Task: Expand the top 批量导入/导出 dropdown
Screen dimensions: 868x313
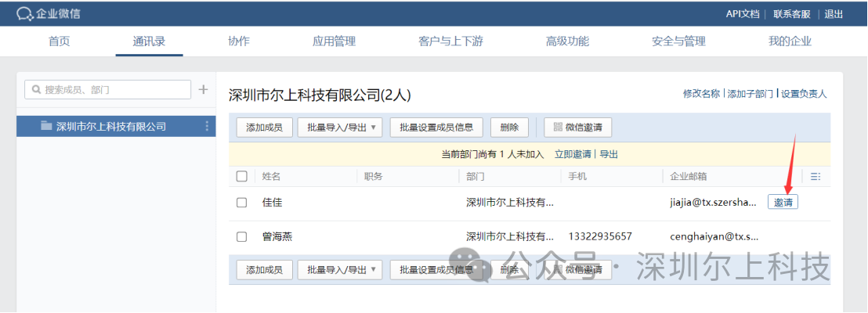Action: coord(339,128)
